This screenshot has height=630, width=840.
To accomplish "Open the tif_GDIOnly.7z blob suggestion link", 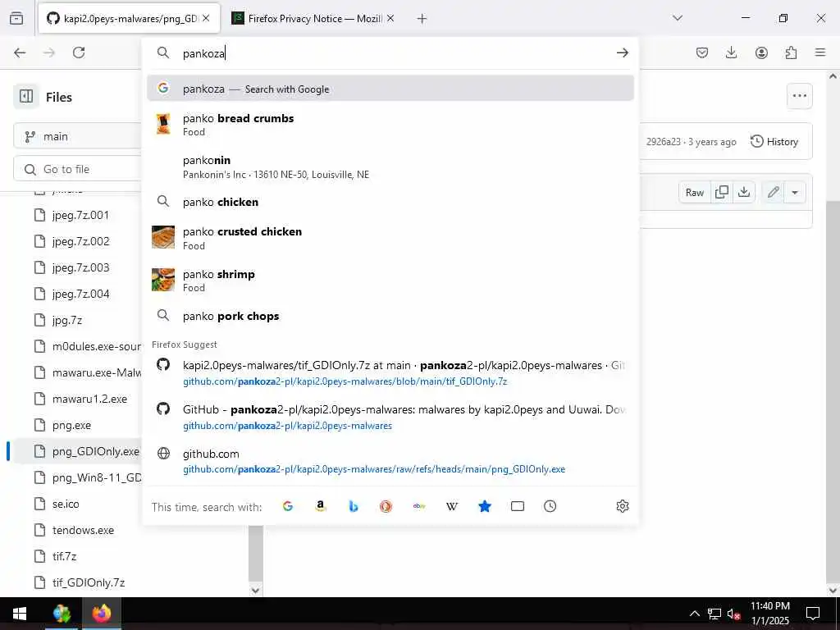I will pyautogui.click(x=390, y=373).
